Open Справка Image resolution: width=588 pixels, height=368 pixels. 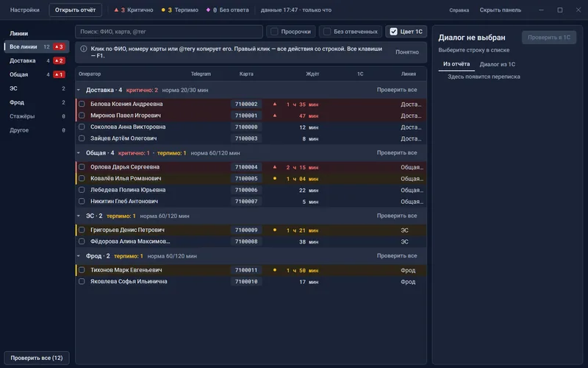pos(459,10)
